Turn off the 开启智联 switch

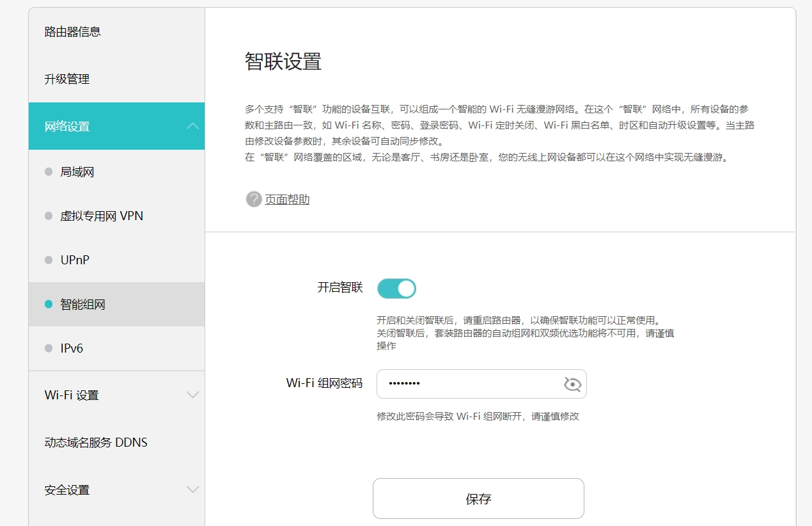(396, 289)
